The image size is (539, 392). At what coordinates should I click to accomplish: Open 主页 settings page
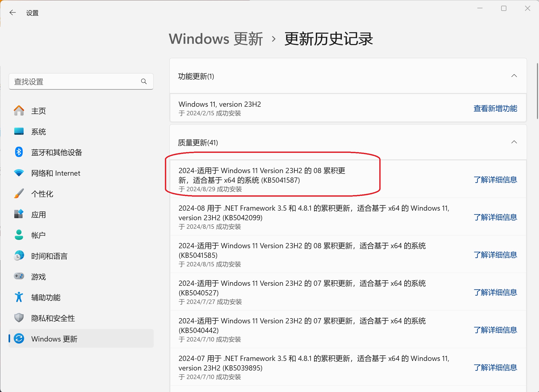click(x=81, y=111)
